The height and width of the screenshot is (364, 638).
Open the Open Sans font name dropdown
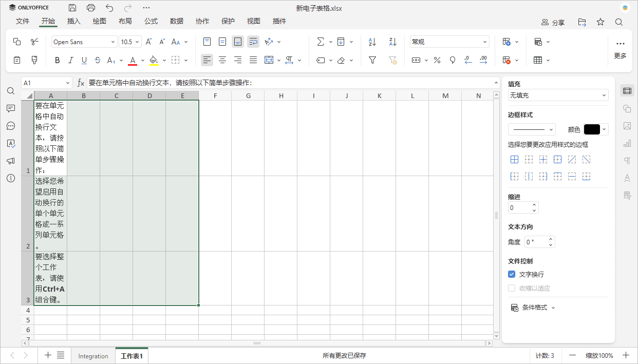84,42
